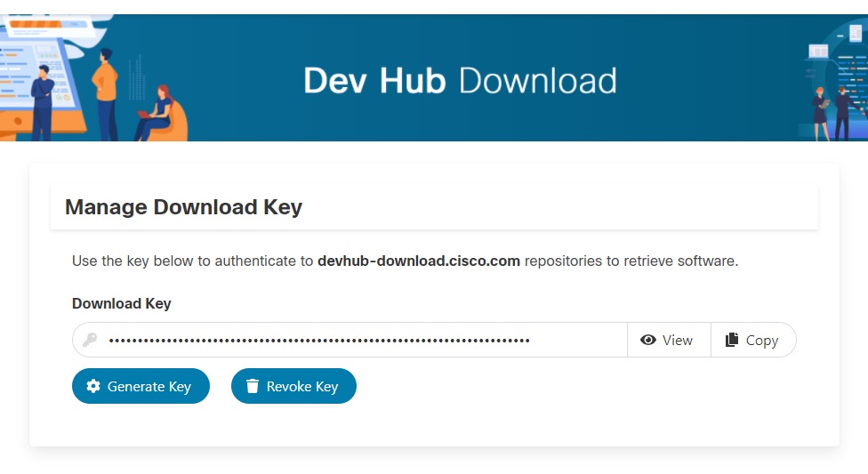Click the key icon in the Download Key field
868x474 pixels.
[x=90, y=340]
